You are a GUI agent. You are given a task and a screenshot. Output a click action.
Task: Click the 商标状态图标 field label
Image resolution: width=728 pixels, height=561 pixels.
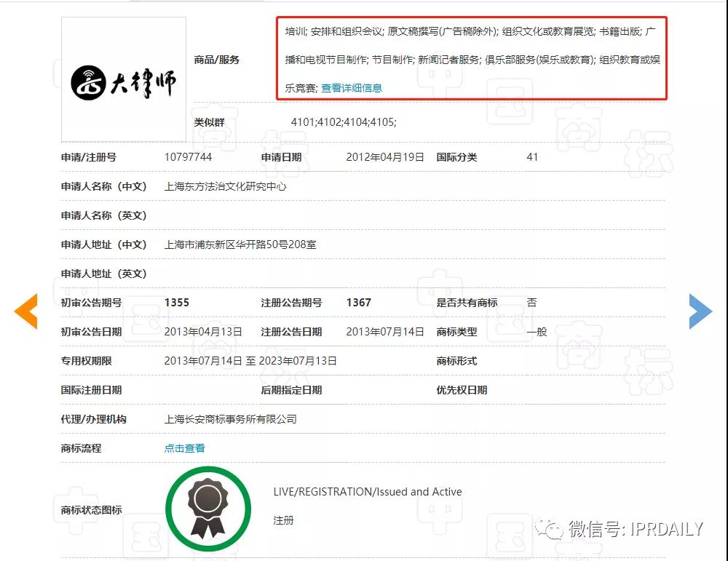coord(92,510)
